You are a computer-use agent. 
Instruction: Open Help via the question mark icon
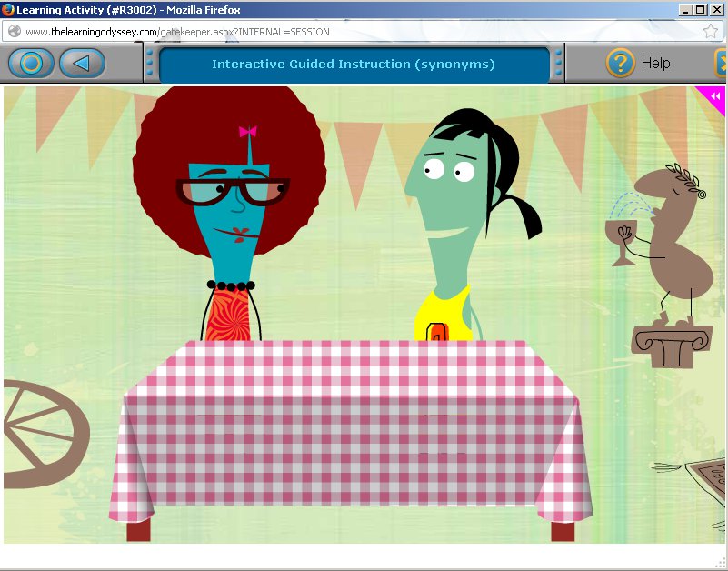click(x=620, y=63)
